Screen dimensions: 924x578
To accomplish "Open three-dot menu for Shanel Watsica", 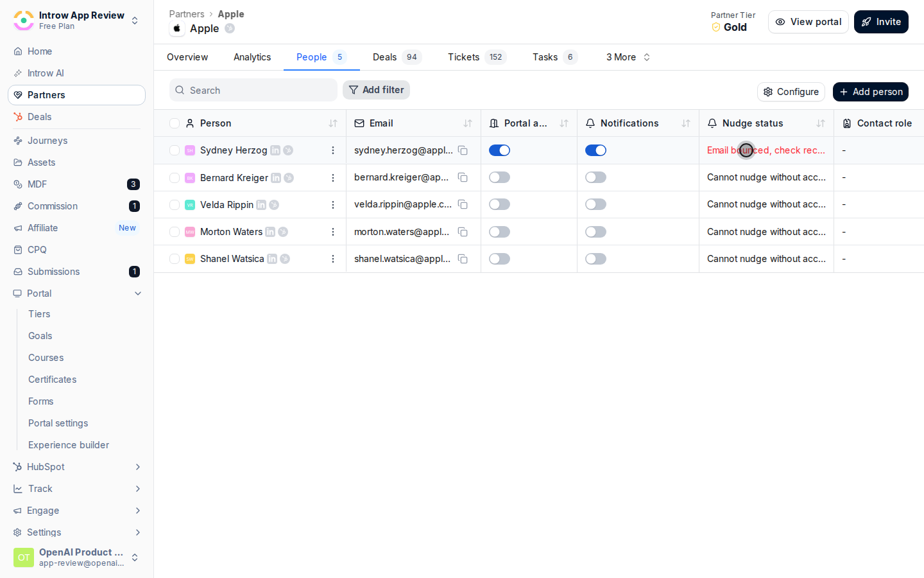I will 332,259.
